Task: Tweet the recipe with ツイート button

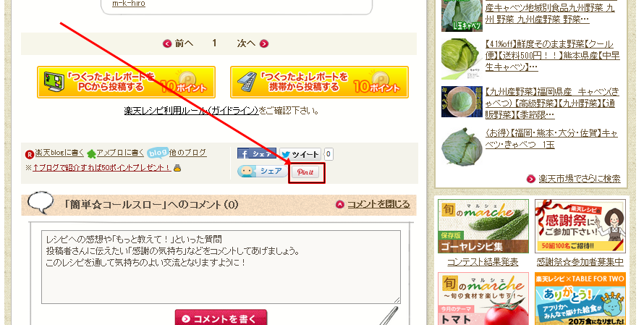Action: (x=300, y=154)
